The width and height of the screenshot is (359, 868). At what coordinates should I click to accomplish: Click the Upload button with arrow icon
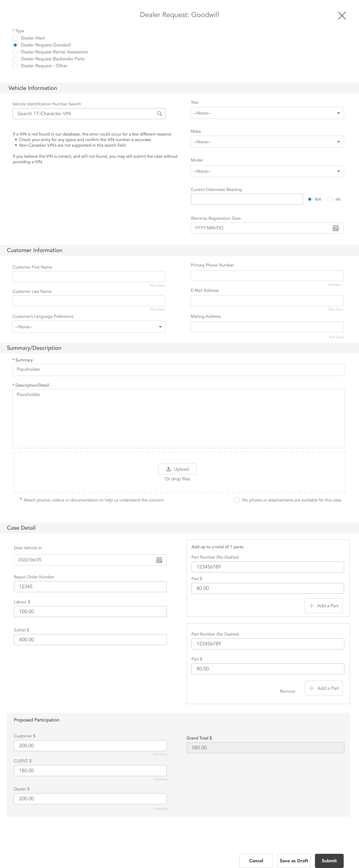(x=177, y=469)
